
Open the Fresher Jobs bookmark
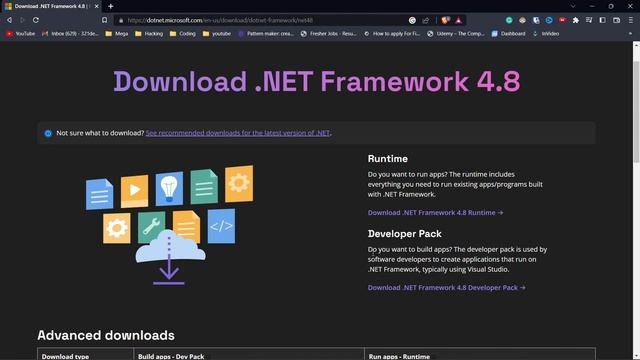coord(329,33)
